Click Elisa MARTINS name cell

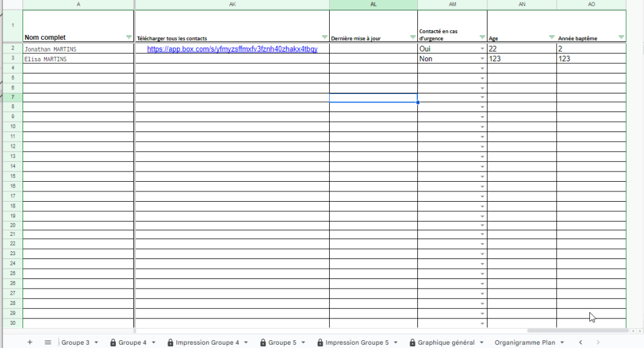(78, 59)
